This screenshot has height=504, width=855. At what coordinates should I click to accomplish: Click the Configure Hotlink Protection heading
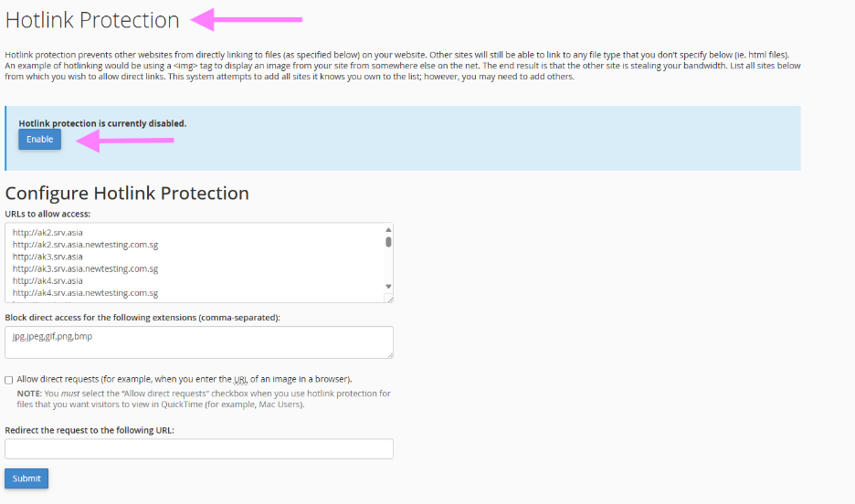[127, 193]
